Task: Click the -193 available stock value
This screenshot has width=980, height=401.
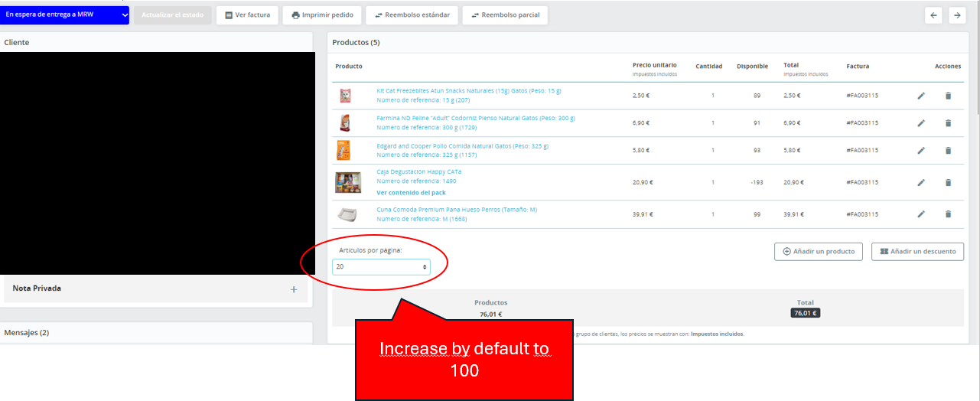Action: [x=756, y=182]
